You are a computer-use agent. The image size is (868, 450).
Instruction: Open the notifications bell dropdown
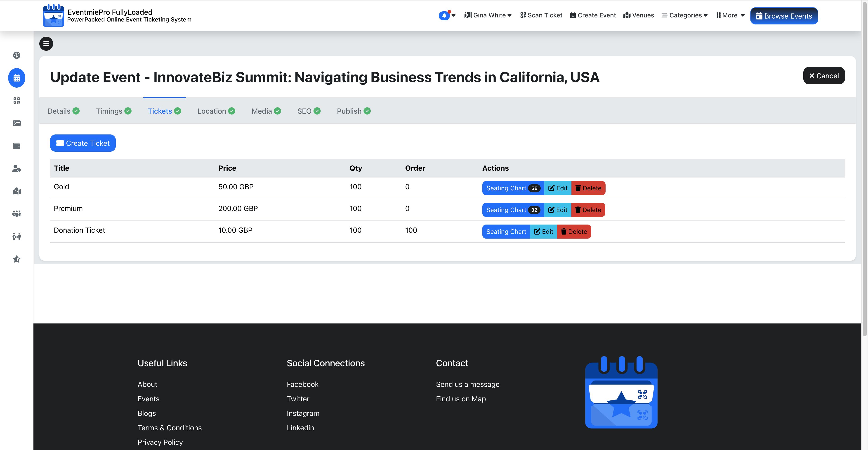coord(447,16)
